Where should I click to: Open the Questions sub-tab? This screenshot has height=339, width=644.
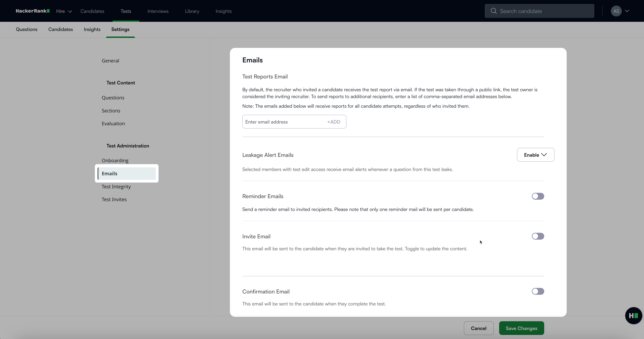coord(26,29)
